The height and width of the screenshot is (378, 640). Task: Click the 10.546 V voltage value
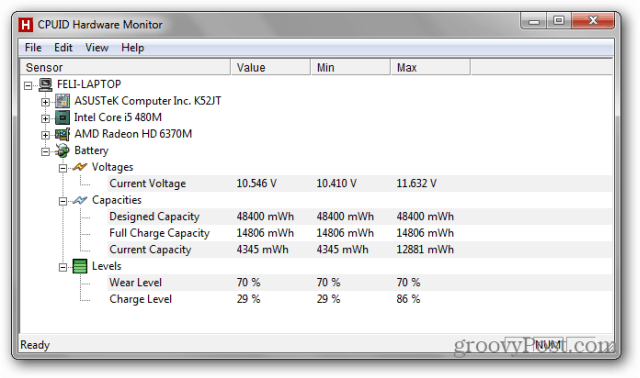(x=257, y=184)
